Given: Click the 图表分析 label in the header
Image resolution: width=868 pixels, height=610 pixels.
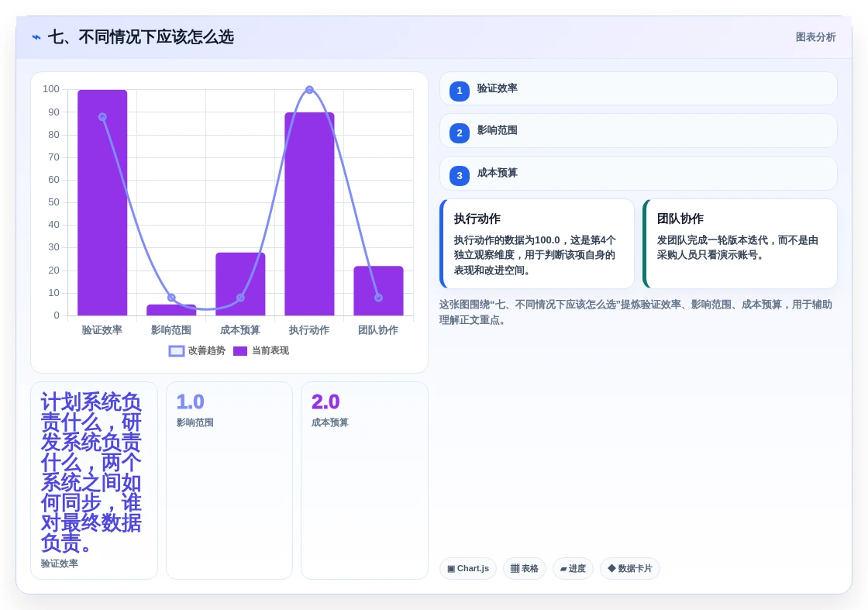Looking at the screenshot, I should [x=815, y=37].
